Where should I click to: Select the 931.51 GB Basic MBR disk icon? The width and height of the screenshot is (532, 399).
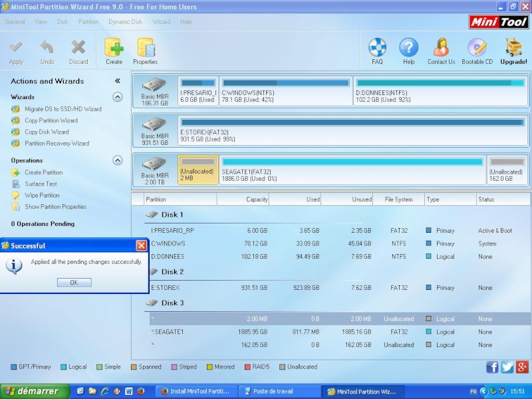(x=154, y=124)
